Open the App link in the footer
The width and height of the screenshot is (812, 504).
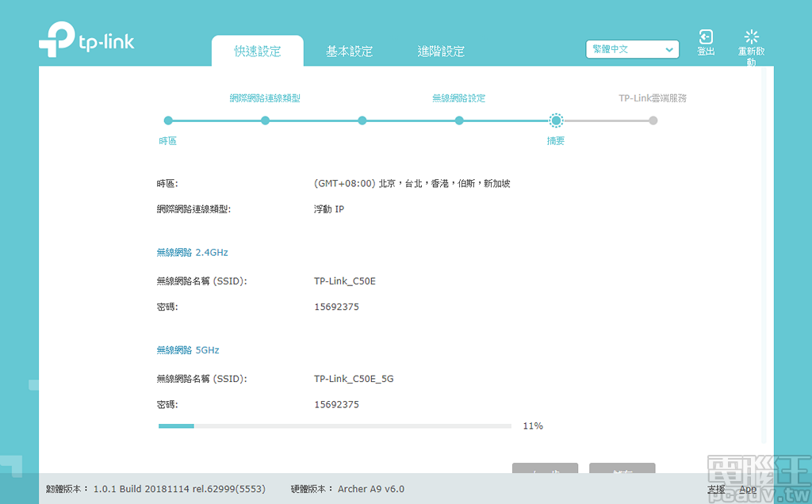[747, 490]
